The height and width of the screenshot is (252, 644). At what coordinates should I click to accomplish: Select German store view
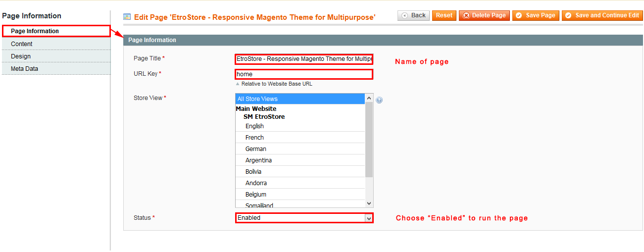tap(300, 149)
